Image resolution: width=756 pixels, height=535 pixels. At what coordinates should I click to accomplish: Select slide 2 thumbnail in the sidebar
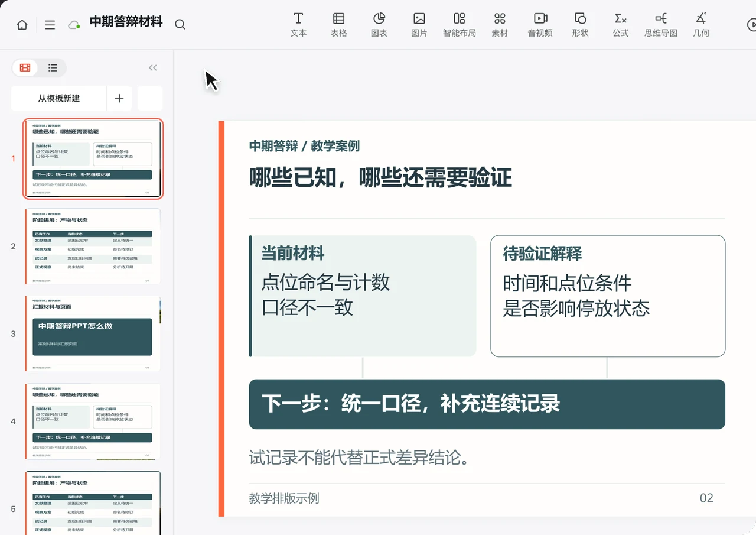click(93, 247)
